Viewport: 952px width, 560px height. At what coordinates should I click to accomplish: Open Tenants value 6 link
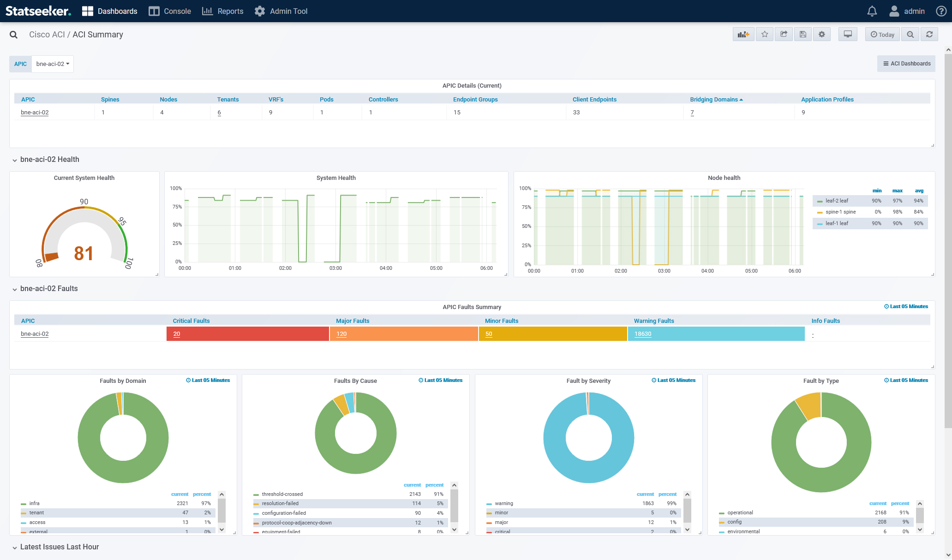[x=219, y=113]
